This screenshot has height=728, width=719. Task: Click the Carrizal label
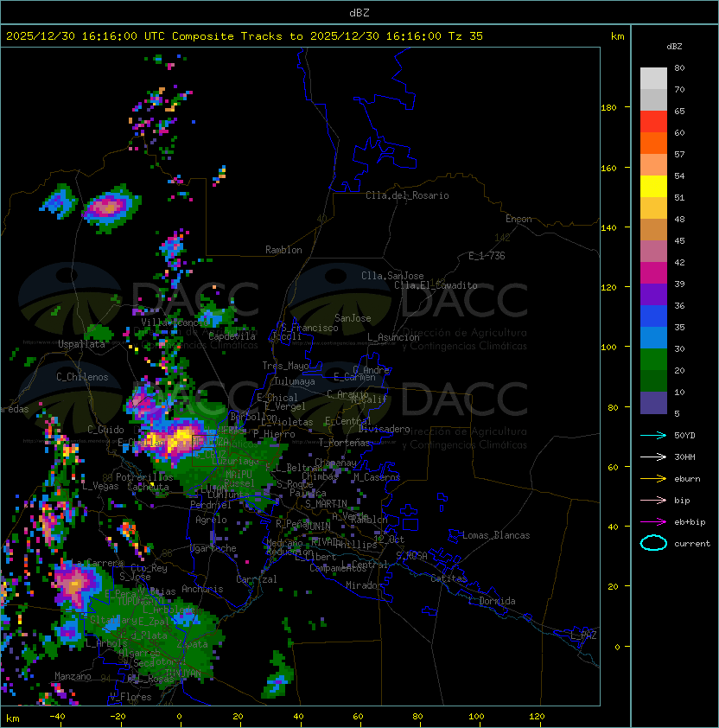click(x=257, y=579)
